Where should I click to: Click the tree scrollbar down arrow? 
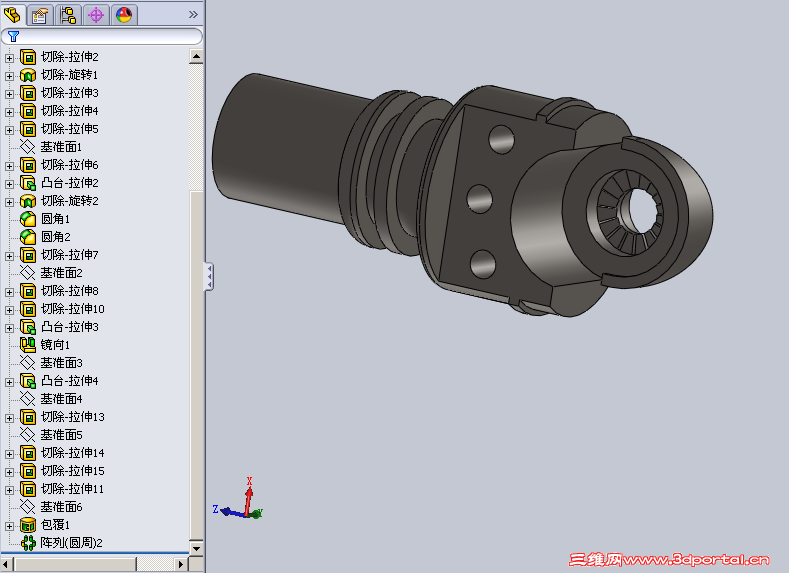click(x=196, y=548)
